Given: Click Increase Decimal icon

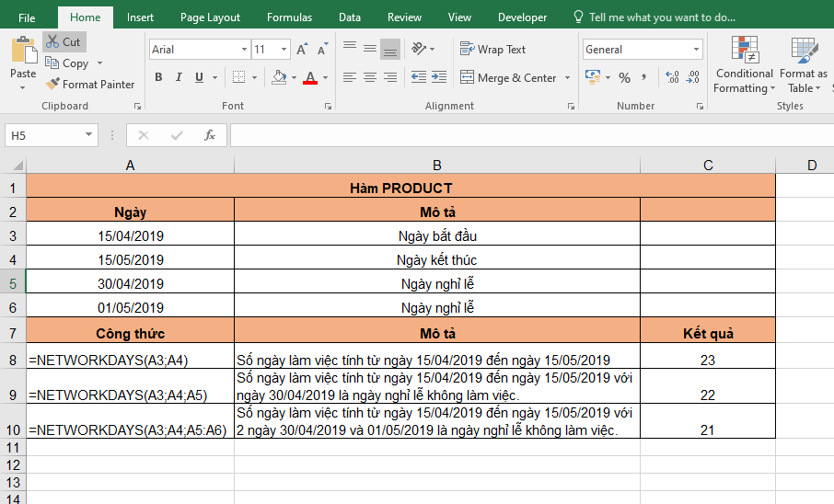Looking at the screenshot, I should pyautogui.click(x=671, y=78).
